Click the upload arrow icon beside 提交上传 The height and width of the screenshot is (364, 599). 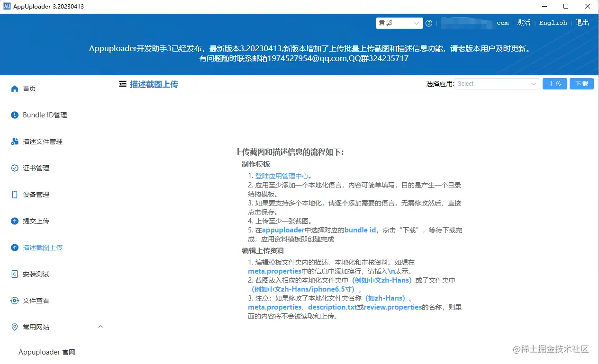[14, 221]
